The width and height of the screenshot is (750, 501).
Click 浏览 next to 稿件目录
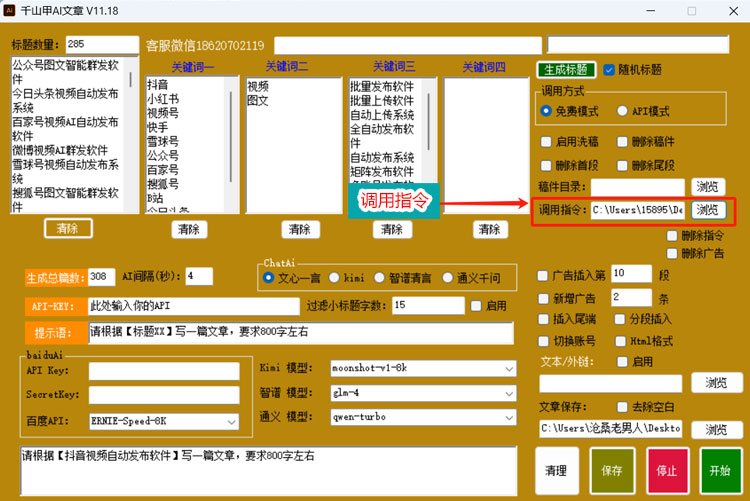point(708,187)
